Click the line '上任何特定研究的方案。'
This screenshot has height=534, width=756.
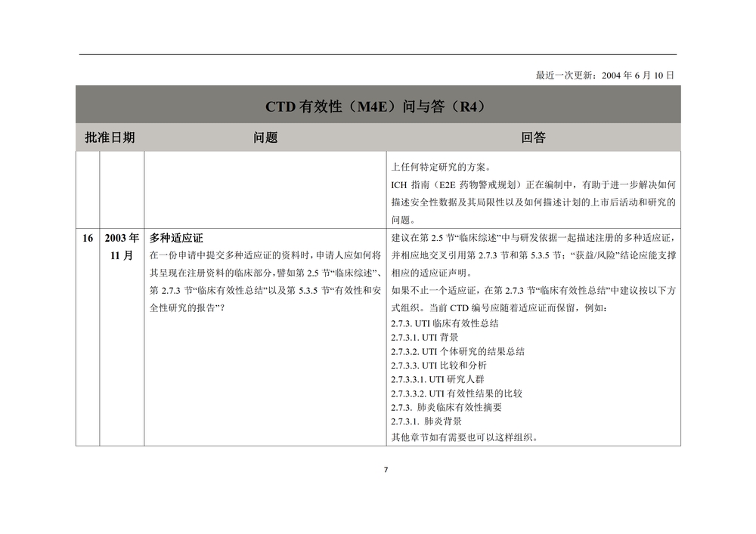442,167
